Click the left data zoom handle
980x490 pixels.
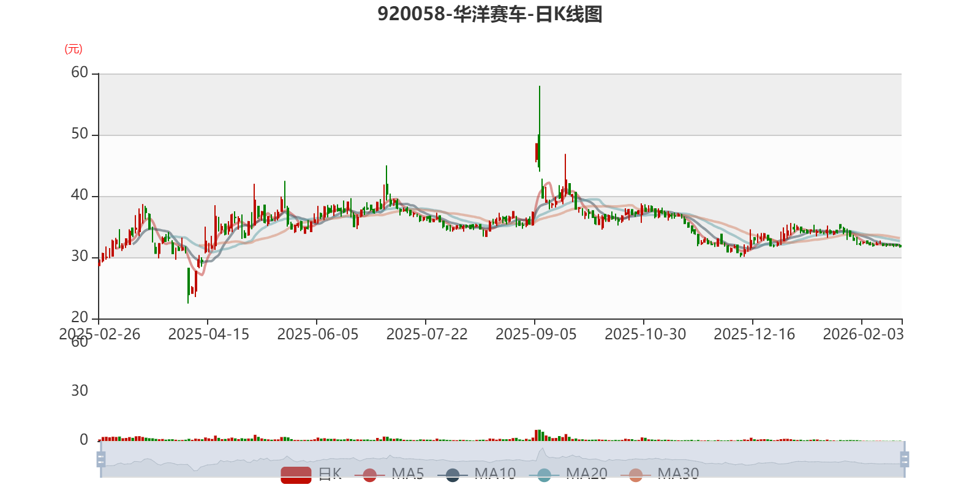pos(101,459)
